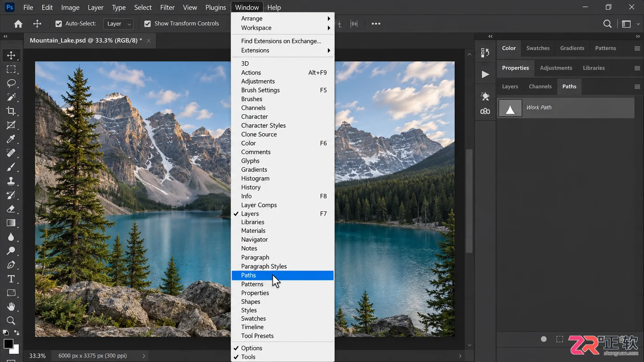Open the History panel icon
The width and height of the screenshot is (644, 362).
tap(485, 53)
